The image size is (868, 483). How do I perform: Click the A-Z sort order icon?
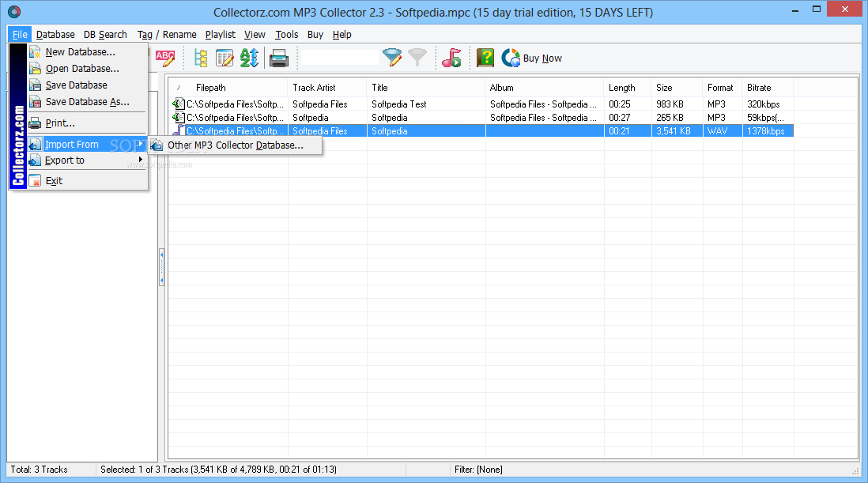[249, 58]
